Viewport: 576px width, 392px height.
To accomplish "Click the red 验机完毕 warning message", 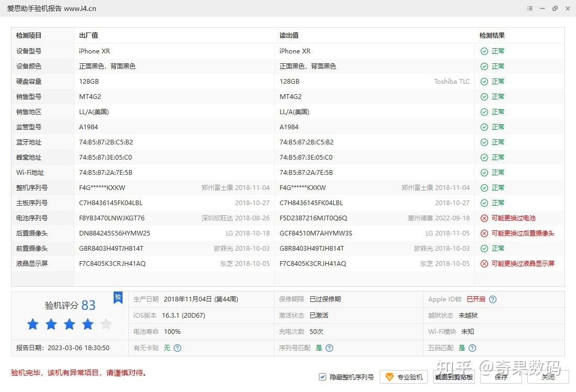I will (x=79, y=373).
